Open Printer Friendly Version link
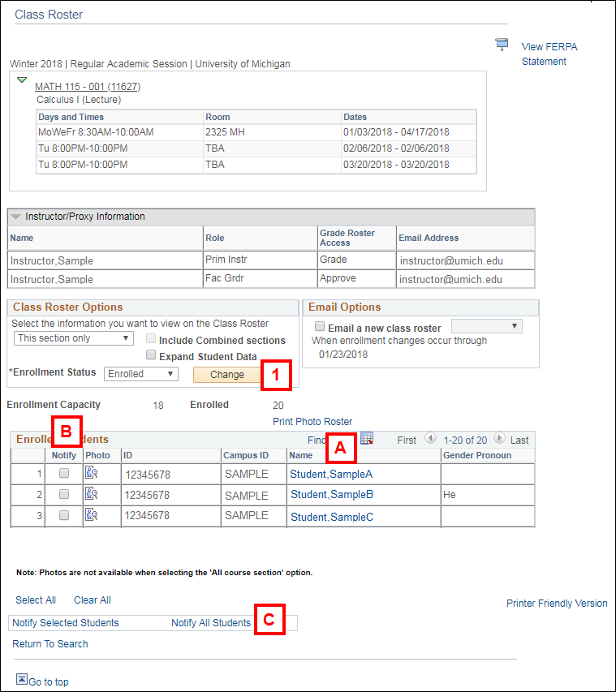Viewport: 616px width, 692px height. click(557, 604)
